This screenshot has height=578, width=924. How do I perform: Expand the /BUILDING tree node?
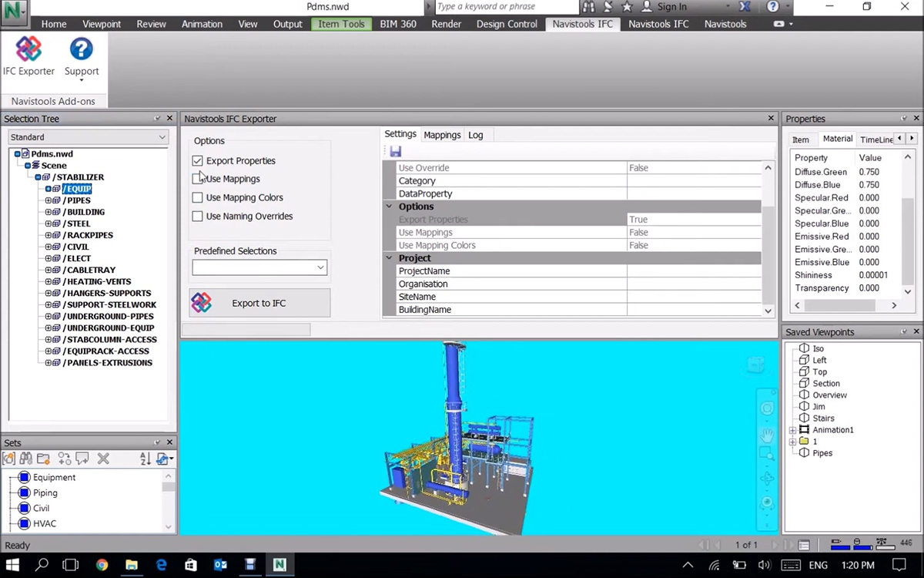coord(48,212)
